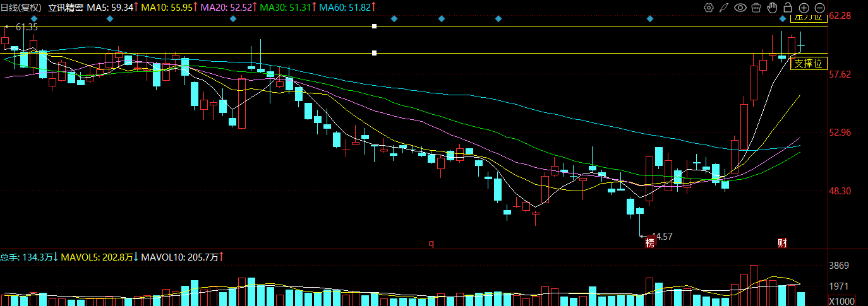The width and height of the screenshot is (868, 306).
Task: Click the X1000 volume scale box
Action: pyautogui.click(x=841, y=301)
